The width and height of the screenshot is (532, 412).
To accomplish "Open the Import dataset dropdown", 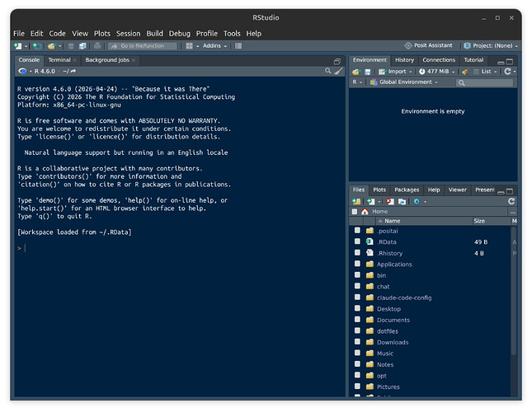I will point(395,72).
